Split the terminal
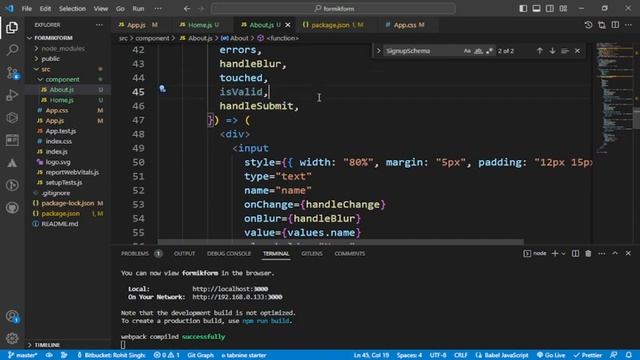 (575, 253)
